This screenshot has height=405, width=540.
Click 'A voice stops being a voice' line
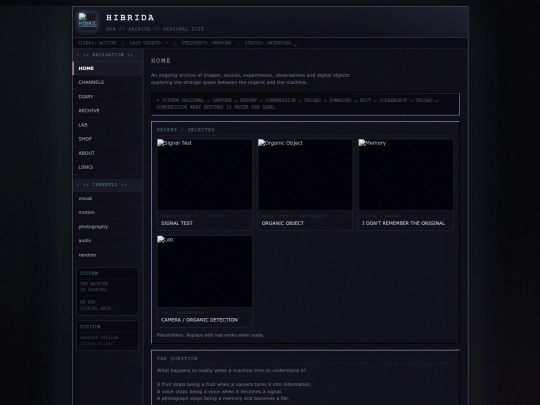tap(219, 392)
